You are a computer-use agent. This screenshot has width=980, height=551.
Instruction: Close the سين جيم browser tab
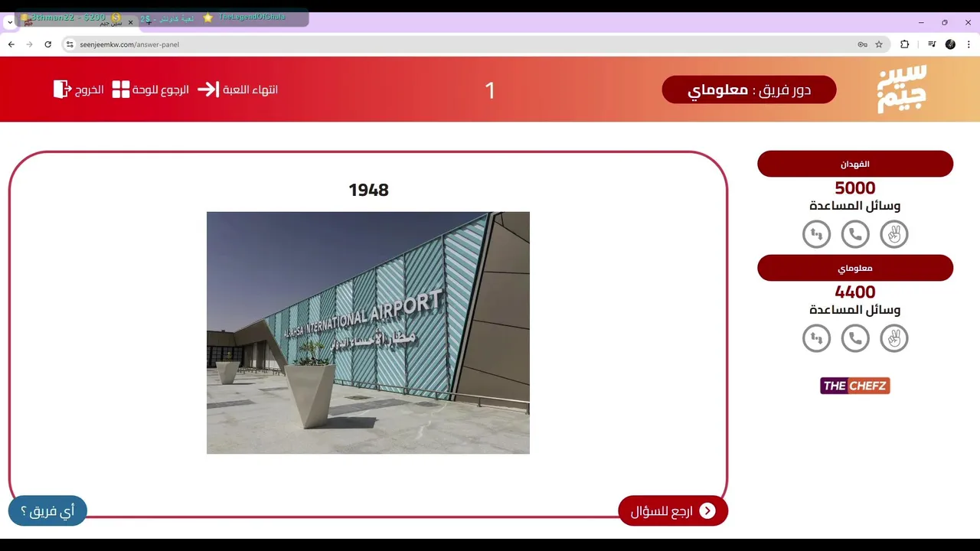point(130,23)
